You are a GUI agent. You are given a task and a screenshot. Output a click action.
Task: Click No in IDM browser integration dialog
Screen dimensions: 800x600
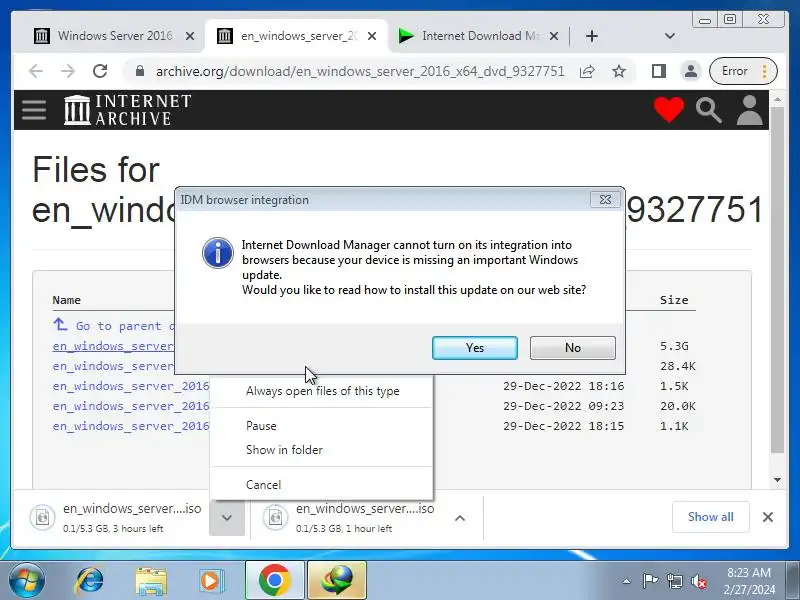572,348
